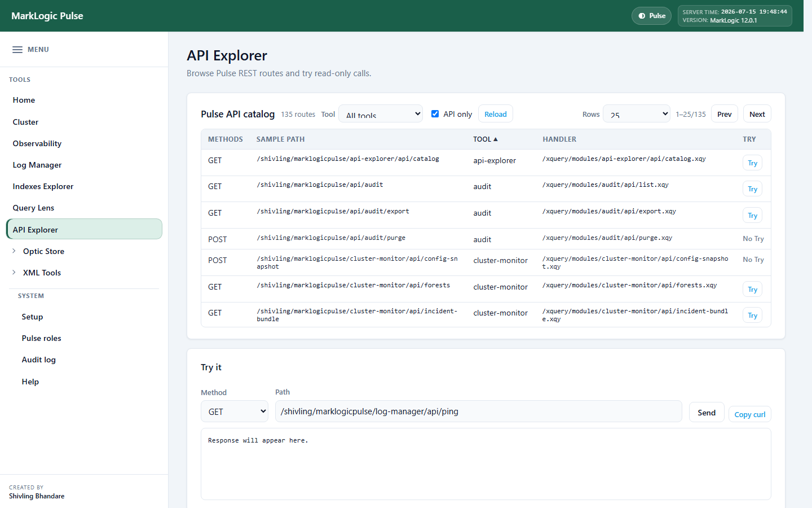Sort by TOOL column arrow

point(496,139)
